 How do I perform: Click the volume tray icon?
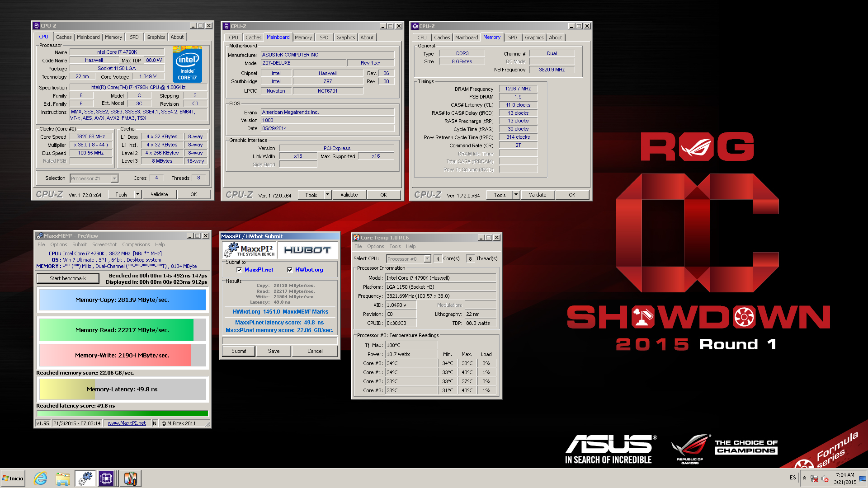825,479
